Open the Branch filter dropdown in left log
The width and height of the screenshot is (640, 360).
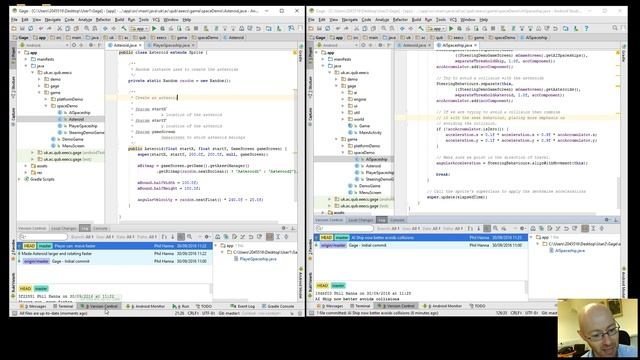click(82, 237)
